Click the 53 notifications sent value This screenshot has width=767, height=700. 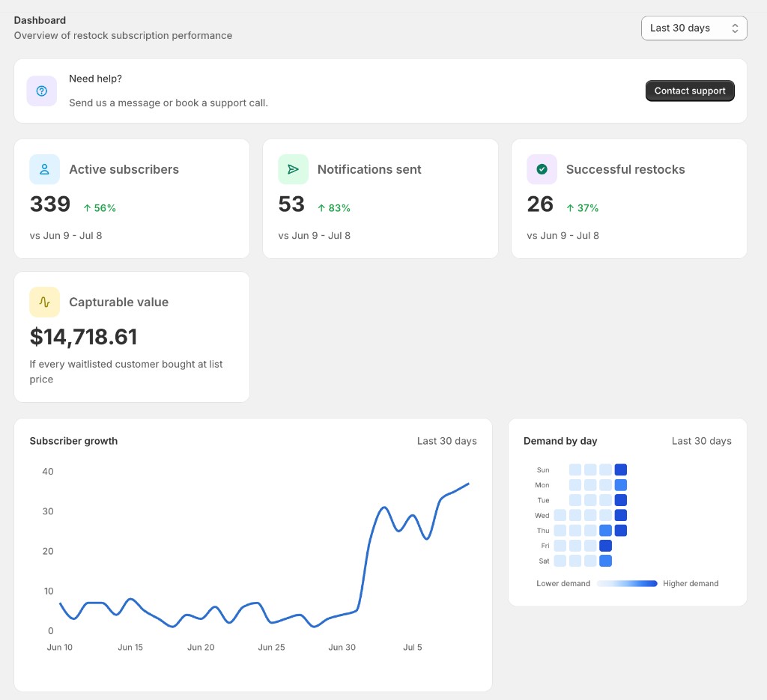[x=291, y=204]
